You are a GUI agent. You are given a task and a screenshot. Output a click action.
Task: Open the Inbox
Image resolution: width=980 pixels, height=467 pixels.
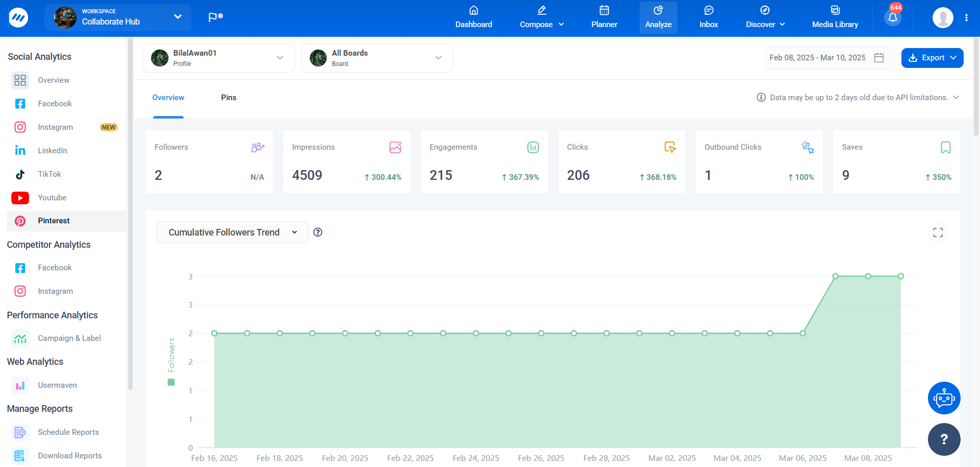click(708, 18)
